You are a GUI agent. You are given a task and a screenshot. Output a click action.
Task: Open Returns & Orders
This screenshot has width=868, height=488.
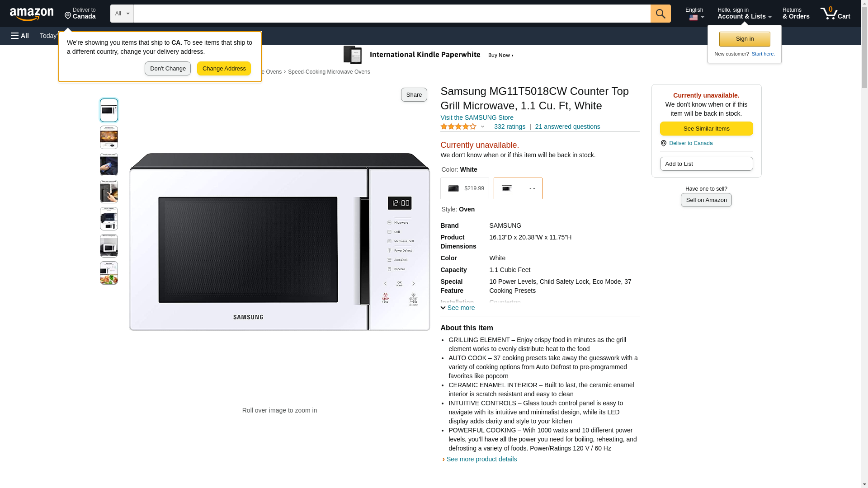pyautogui.click(x=796, y=13)
